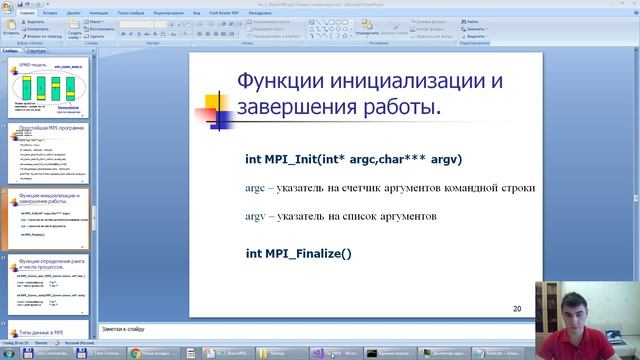Justify text alignment
Screen dimensions: 640x360
224,34
